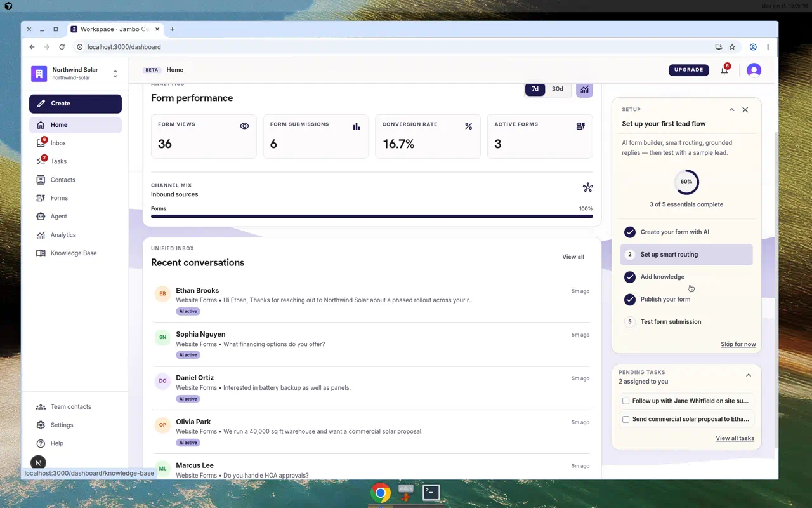Image resolution: width=812 pixels, height=508 pixels.
Task: Open Inbox from the sidebar
Action: click(x=75, y=144)
